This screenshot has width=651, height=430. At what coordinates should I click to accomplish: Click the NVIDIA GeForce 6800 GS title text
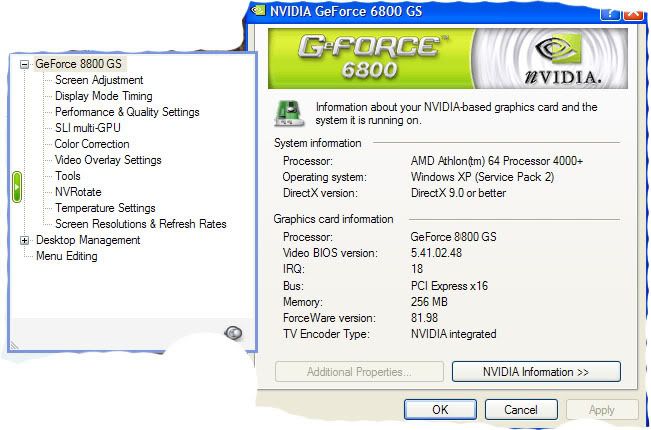(346, 11)
